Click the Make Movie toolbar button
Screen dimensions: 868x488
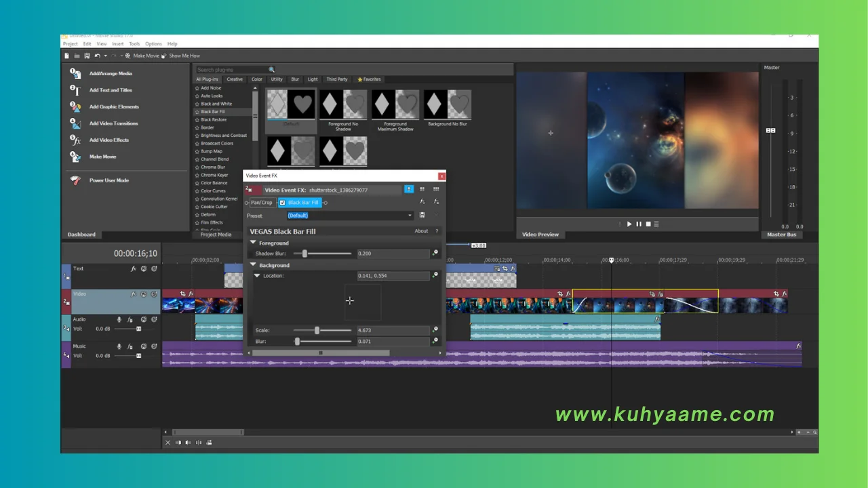[x=142, y=56]
